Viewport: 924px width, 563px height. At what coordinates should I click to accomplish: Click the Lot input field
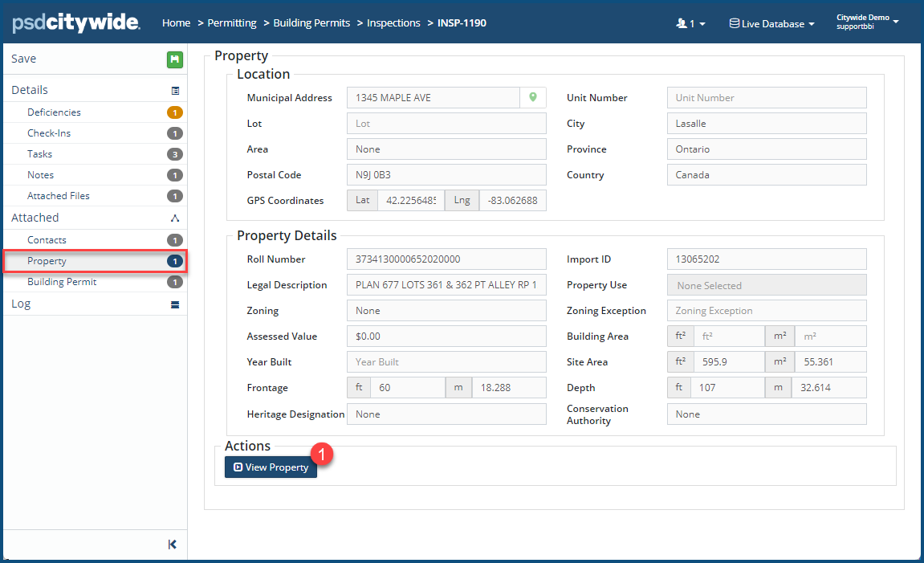446,123
